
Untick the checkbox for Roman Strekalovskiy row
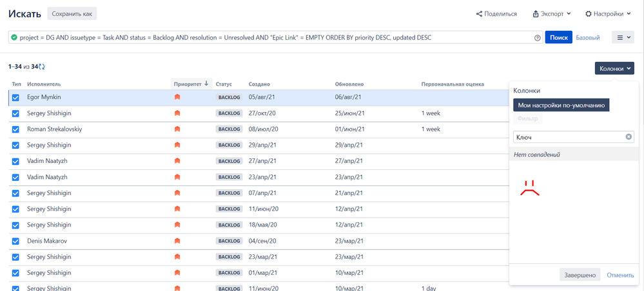tap(15, 129)
